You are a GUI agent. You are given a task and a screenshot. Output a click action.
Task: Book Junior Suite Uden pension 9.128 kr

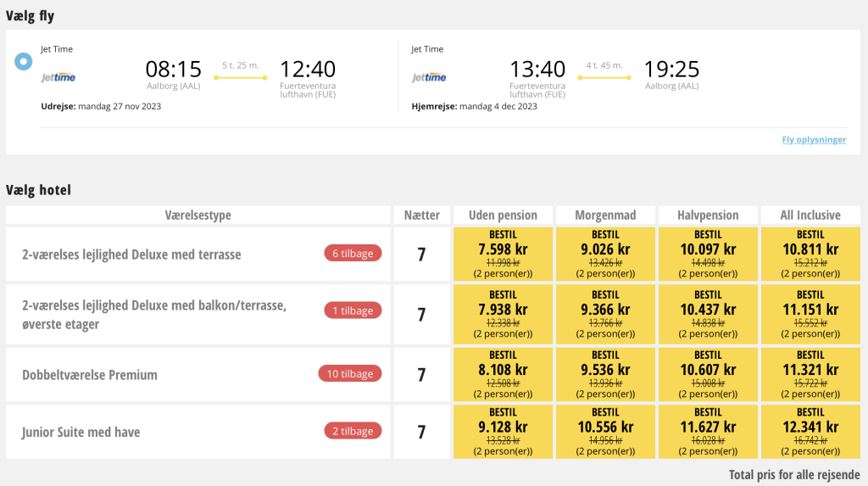[x=503, y=432]
